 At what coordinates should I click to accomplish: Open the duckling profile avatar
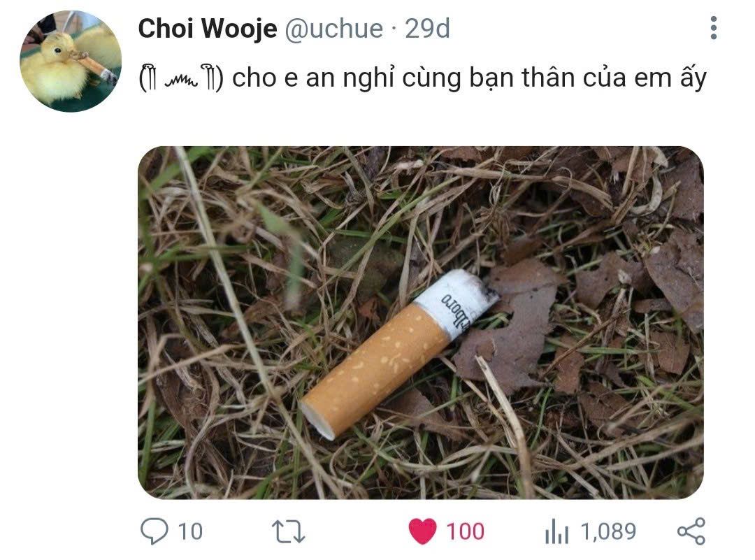tap(71, 61)
